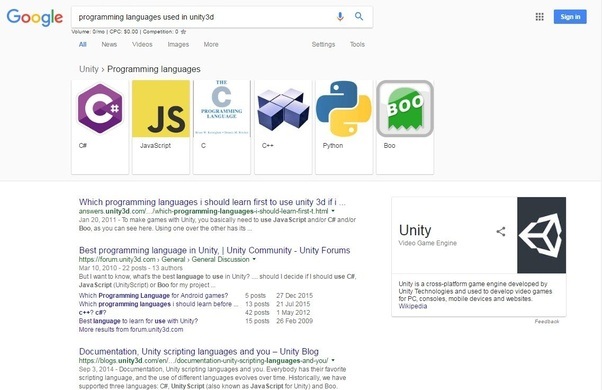Click the JavaScript label under JS card
This screenshot has height=390, width=602.
(x=155, y=145)
